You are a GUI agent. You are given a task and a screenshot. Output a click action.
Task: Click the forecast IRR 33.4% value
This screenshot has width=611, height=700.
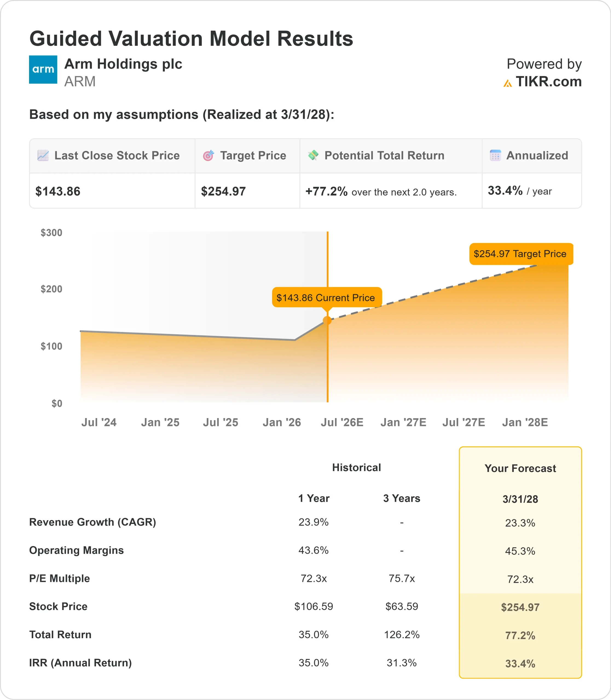pyautogui.click(x=520, y=664)
